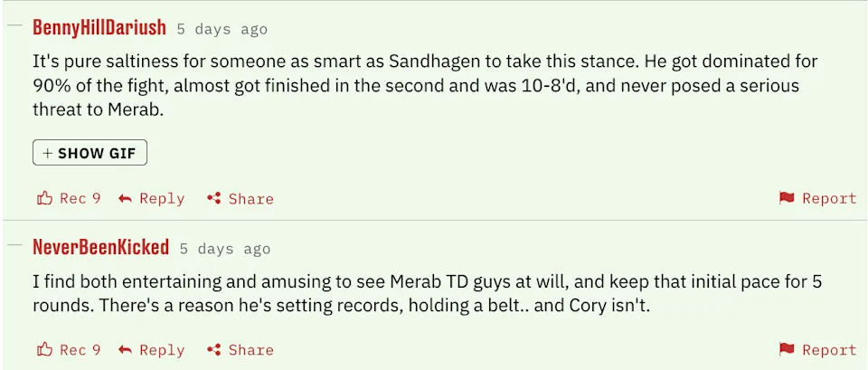
Task: Click reply arrow icon under BennyHillDariush's comment
Action: (x=127, y=198)
